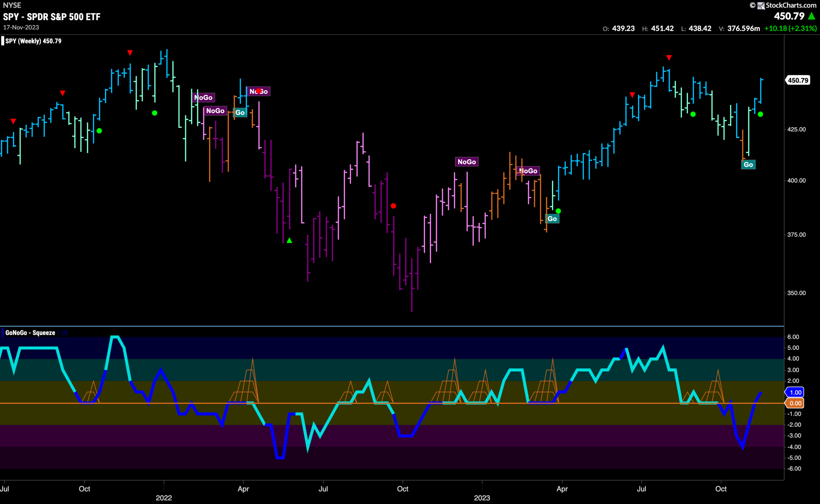Click the GoNoGo - Squeeze indicator label
This screenshot has height=504, width=820.
(30, 333)
